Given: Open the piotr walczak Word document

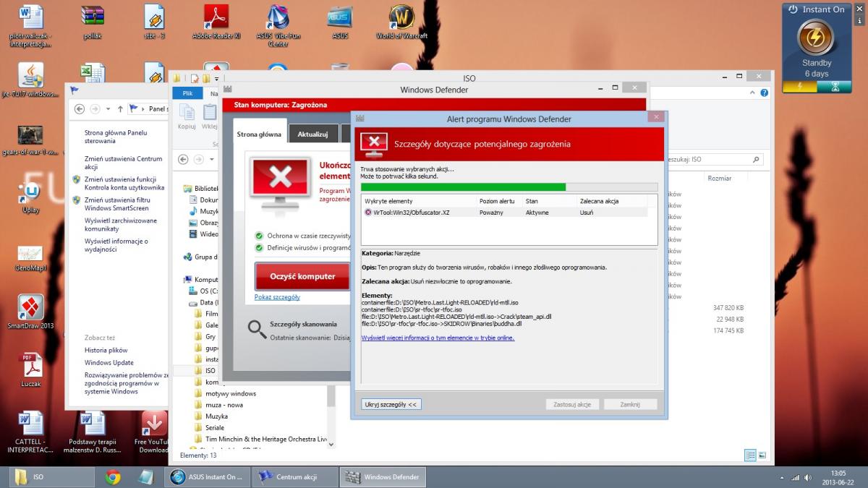Looking at the screenshot, I should pos(30,25).
